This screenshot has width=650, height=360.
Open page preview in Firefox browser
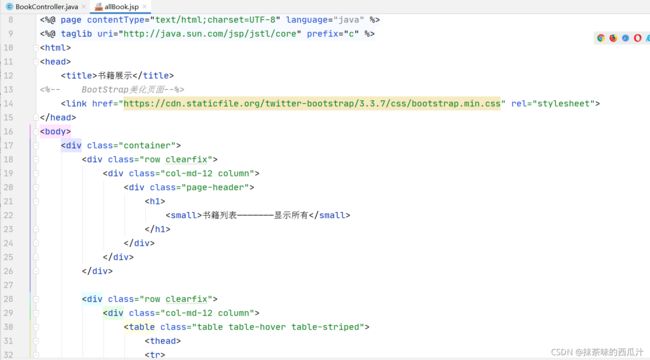(x=613, y=38)
